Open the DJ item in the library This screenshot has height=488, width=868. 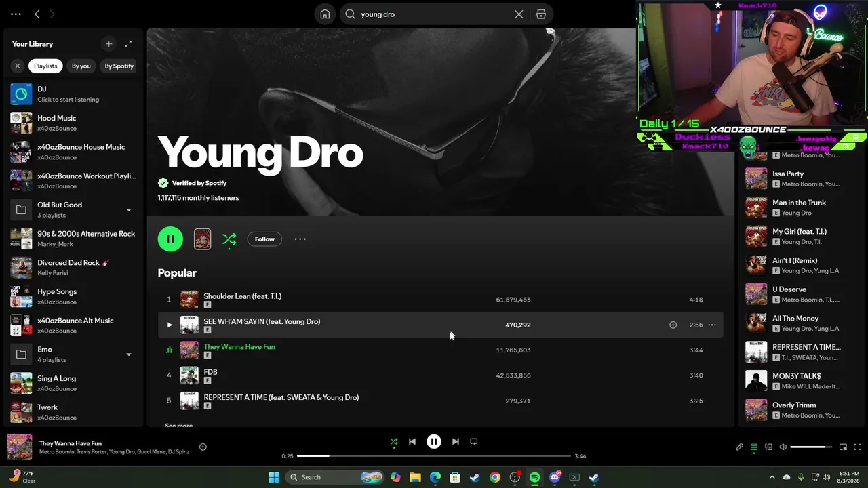pos(74,94)
